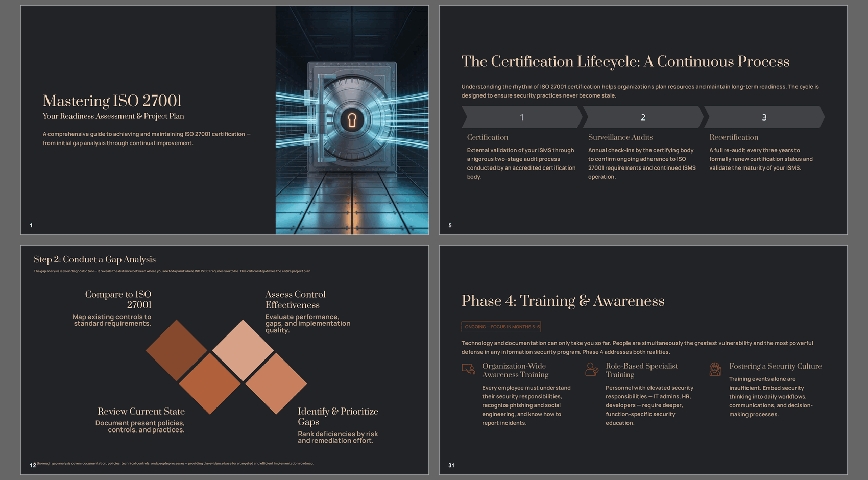868x480 pixels.
Task: Select the worker icon beside Fostering a Security Culture
Action: tap(715, 369)
